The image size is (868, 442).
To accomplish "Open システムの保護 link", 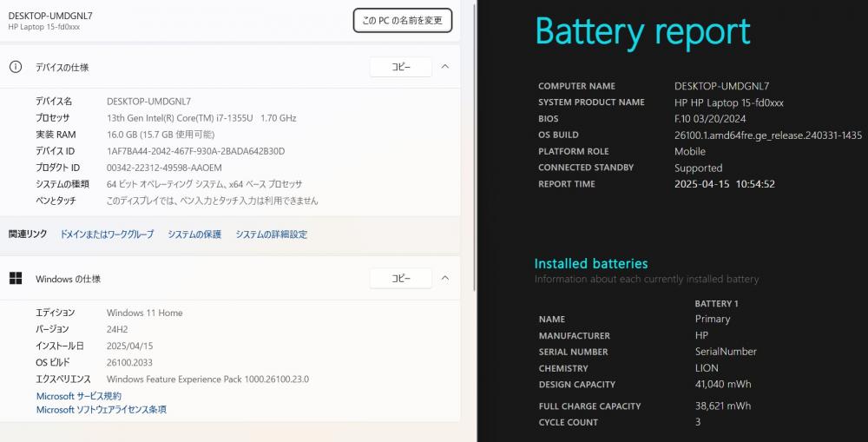I will click(x=194, y=234).
